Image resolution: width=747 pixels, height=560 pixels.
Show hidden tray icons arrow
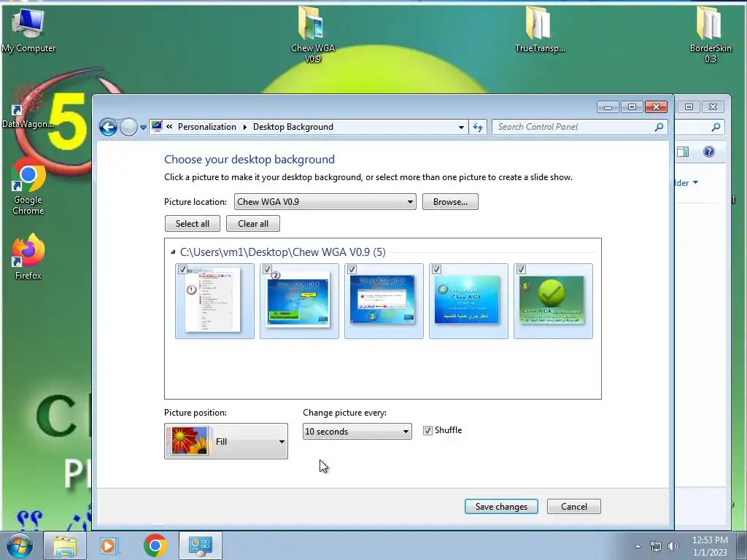click(x=638, y=546)
